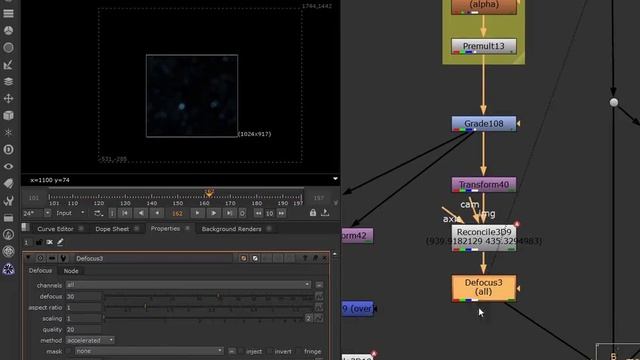Viewport: 640px width, 360px height.
Task: Select the Transform40 node
Action: click(x=484, y=185)
